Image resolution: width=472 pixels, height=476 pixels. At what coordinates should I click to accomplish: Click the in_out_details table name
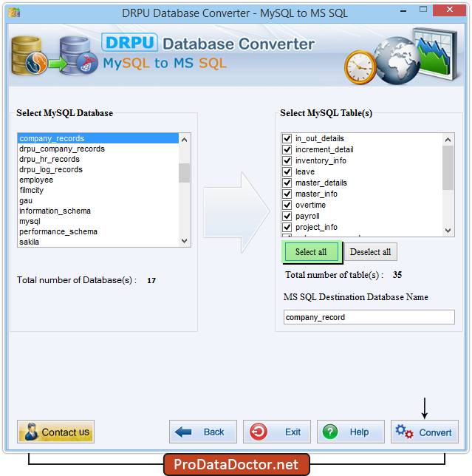click(x=320, y=139)
